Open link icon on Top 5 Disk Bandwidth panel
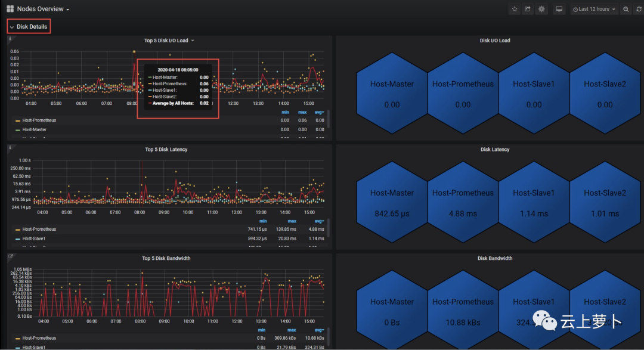Image resolution: width=644 pixels, height=350 pixels. (x=11, y=256)
